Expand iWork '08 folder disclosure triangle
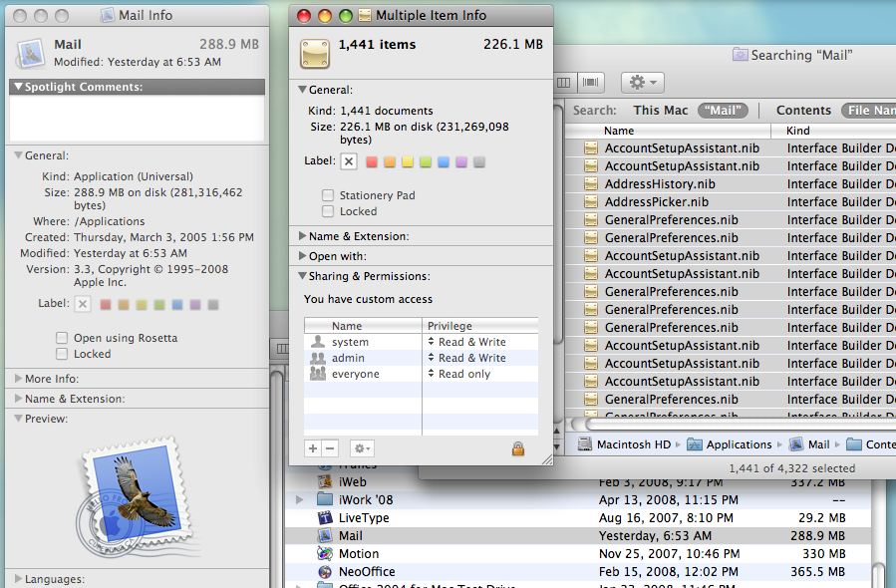 299,499
